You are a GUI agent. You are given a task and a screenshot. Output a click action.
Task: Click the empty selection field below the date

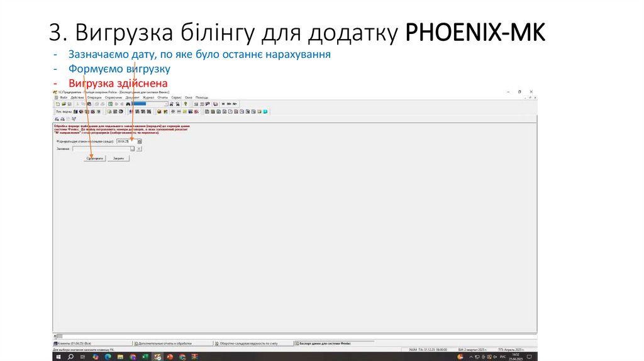(101, 148)
